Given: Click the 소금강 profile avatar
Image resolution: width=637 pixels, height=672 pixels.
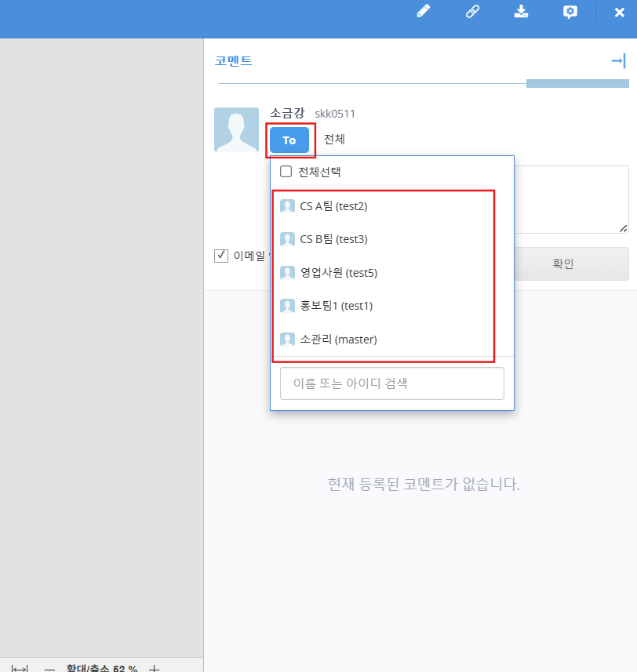Looking at the screenshot, I should pyautogui.click(x=236, y=129).
